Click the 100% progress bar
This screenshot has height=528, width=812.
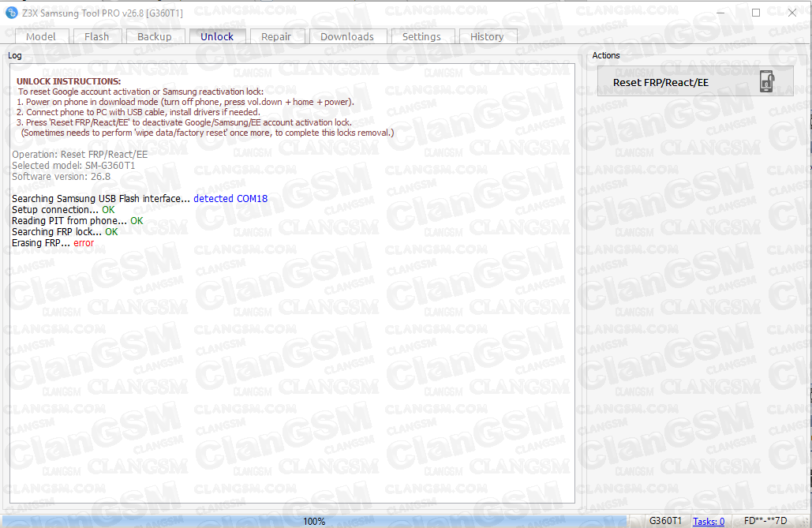click(314, 521)
